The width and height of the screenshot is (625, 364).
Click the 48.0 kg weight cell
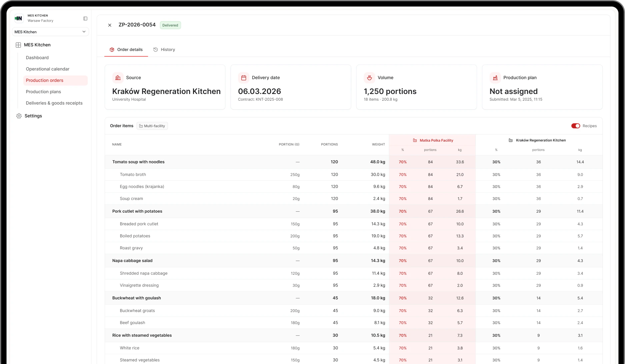coord(377,162)
